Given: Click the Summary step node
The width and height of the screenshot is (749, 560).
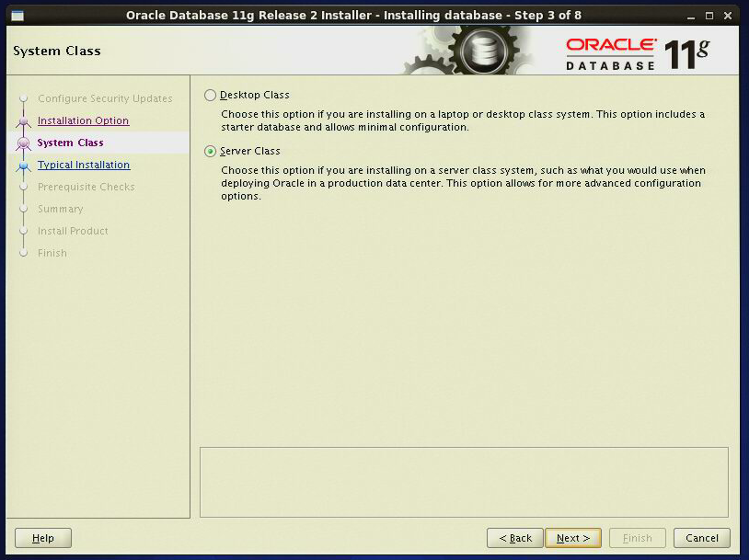Looking at the screenshot, I should click(60, 209).
